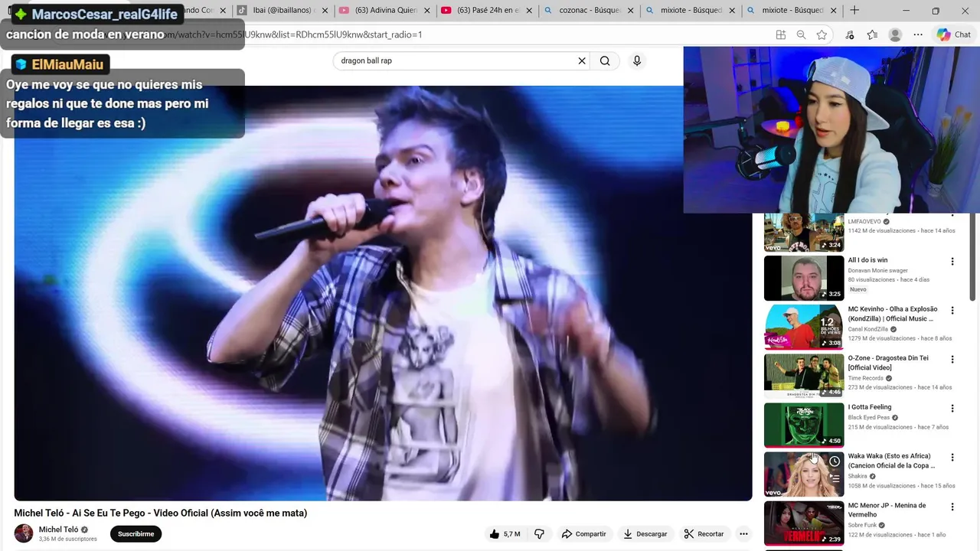Open the favorites list icon
Screen dimensions: 980x551
[872, 34]
